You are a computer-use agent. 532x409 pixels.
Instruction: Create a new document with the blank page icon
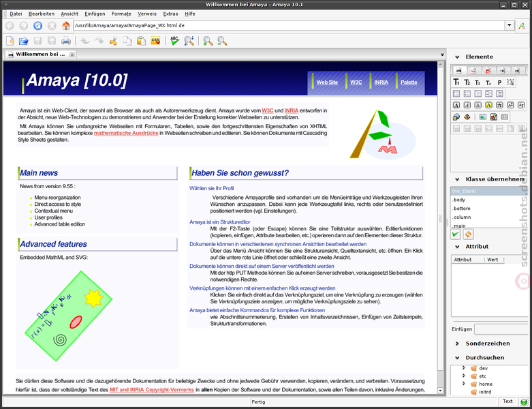coord(10,41)
